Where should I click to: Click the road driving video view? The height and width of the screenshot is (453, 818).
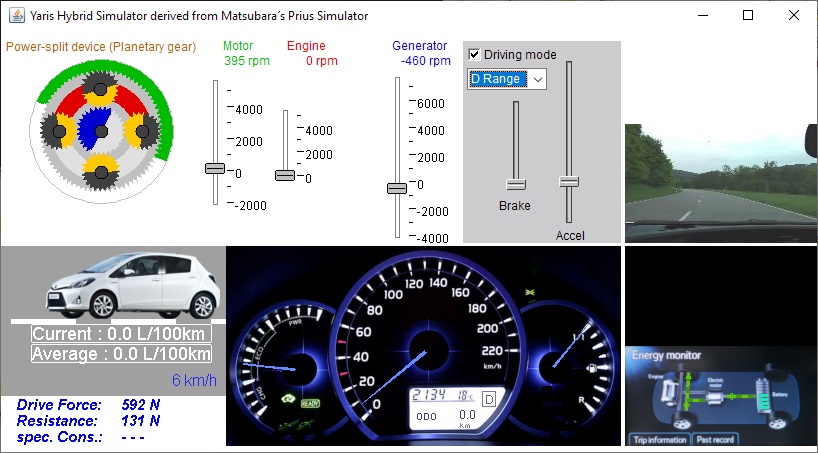coord(721,183)
